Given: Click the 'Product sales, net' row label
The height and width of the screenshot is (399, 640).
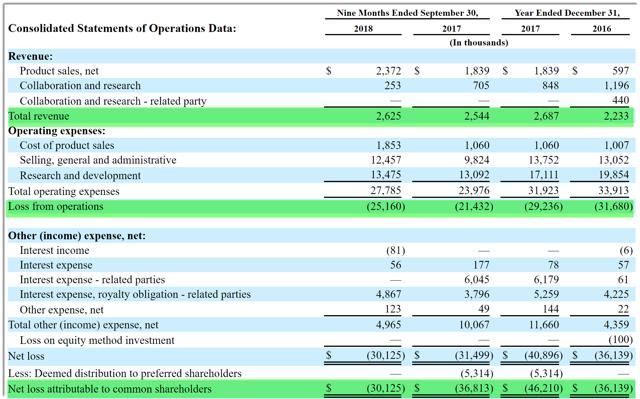Looking at the screenshot, I should click(59, 71).
